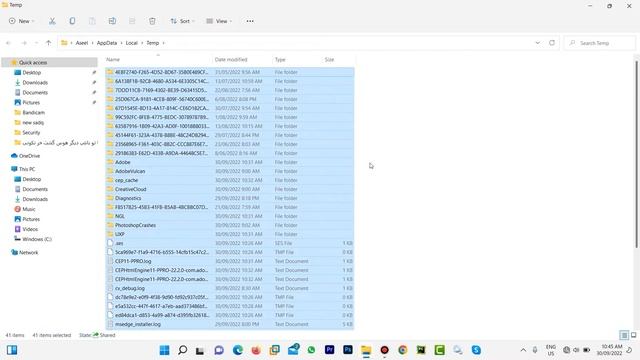Screen dimensions: 640x360
Task: Select the cep_cache folder row
Action: click(x=230, y=180)
